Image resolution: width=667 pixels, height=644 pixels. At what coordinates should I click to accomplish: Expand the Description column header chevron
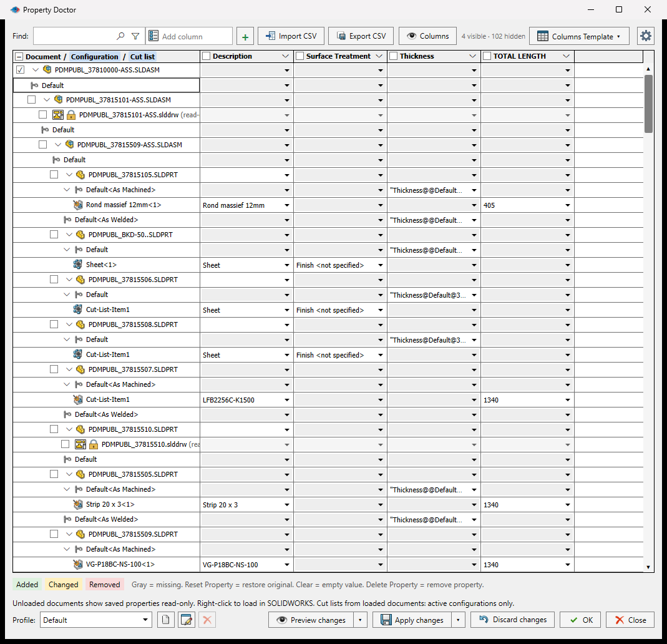[285, 56]
